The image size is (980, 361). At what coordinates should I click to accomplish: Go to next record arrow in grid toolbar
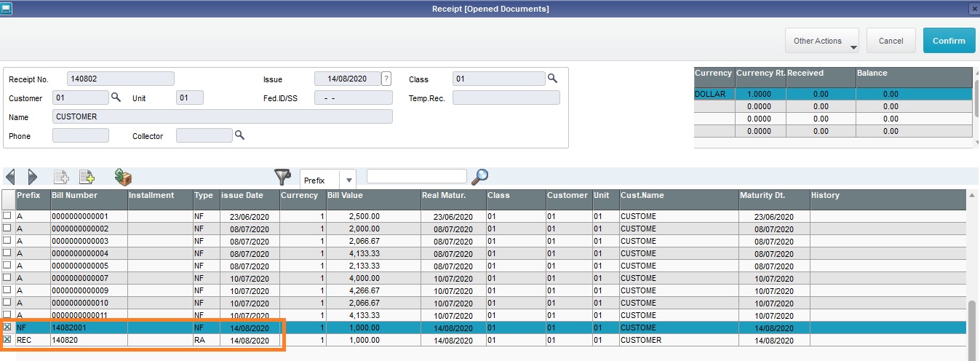(32, 177)
